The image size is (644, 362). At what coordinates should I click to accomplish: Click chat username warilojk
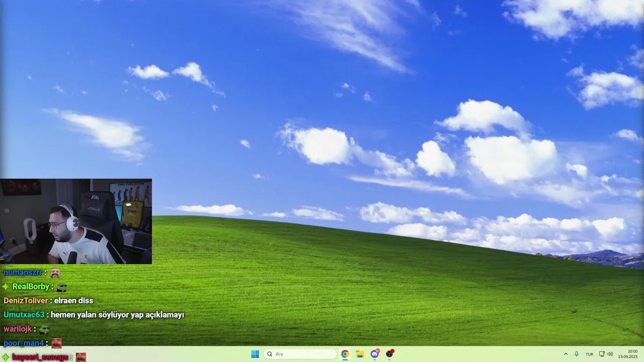click(18, 329)
